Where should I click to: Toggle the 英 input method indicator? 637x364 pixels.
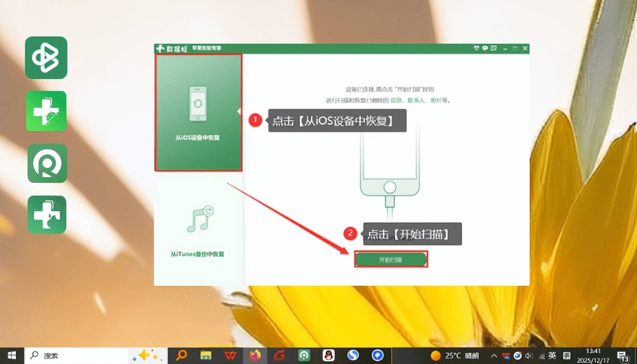point(552,355)
